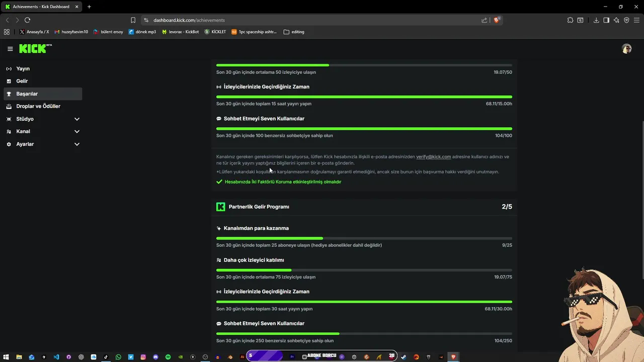Open the editing bookmarks folder

pyautogui.click(x=294, y=32)
